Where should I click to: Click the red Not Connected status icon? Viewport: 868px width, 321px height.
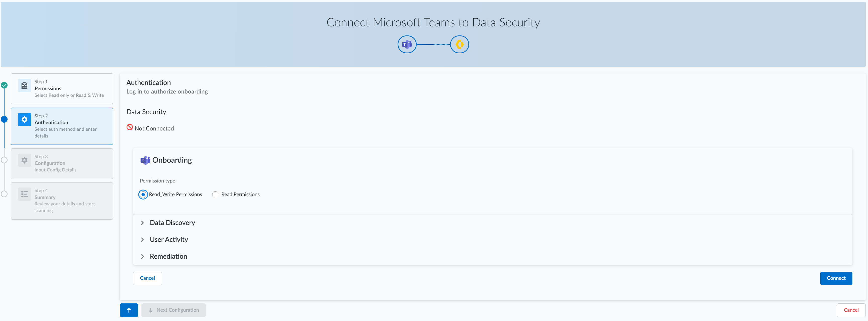pyautogui.click(x=130, y=127)
